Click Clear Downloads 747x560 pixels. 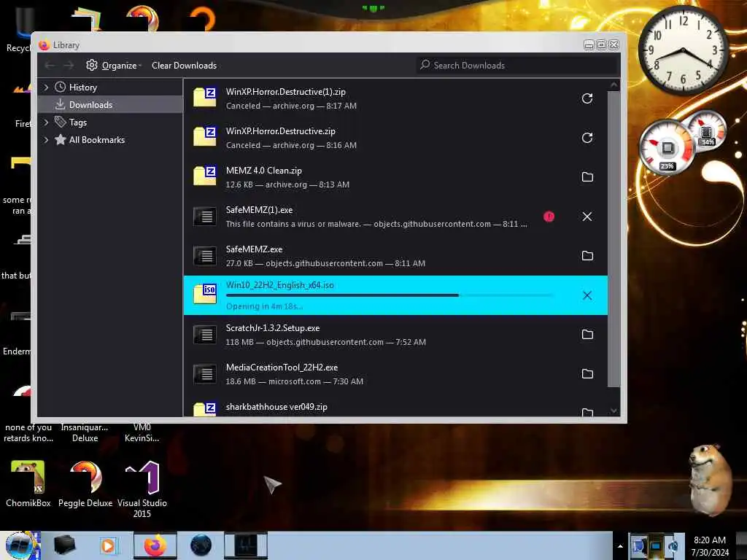184,65
